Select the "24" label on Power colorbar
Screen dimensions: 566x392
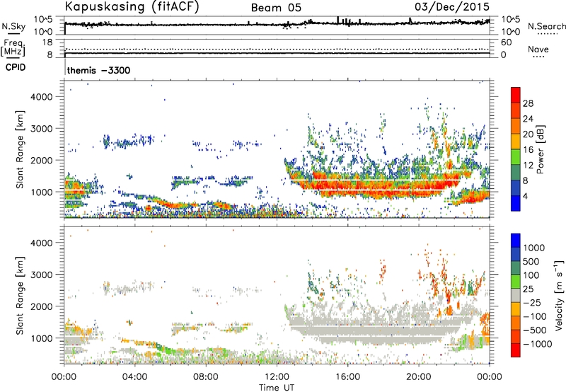tap(528, 119)
